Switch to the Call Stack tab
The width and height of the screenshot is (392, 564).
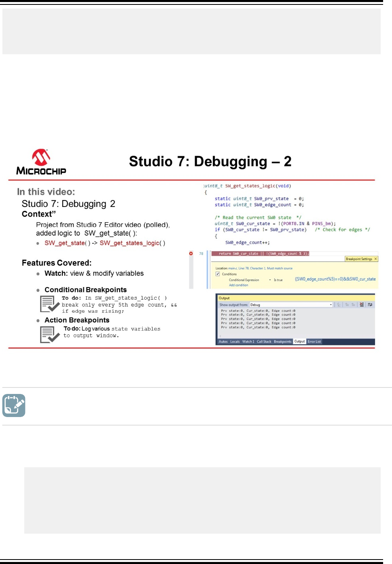(264, 342)
